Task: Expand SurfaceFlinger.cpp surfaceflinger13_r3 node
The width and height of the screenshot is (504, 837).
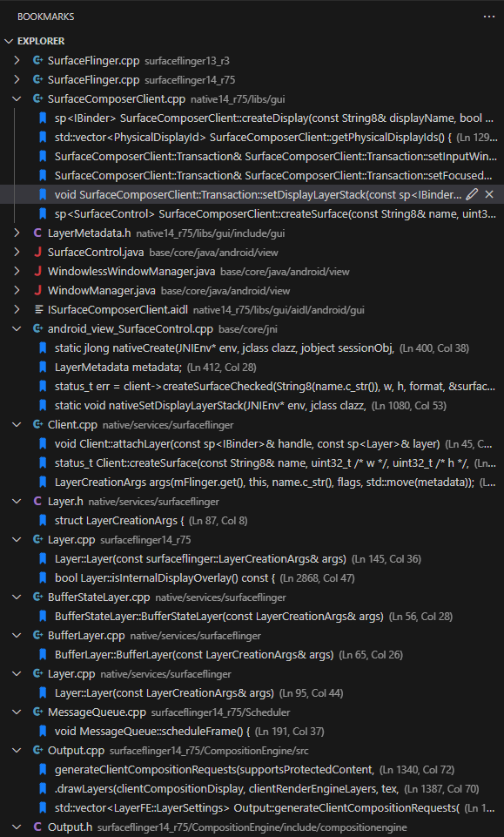Action: pyautogui.click(x=17, y=60)
